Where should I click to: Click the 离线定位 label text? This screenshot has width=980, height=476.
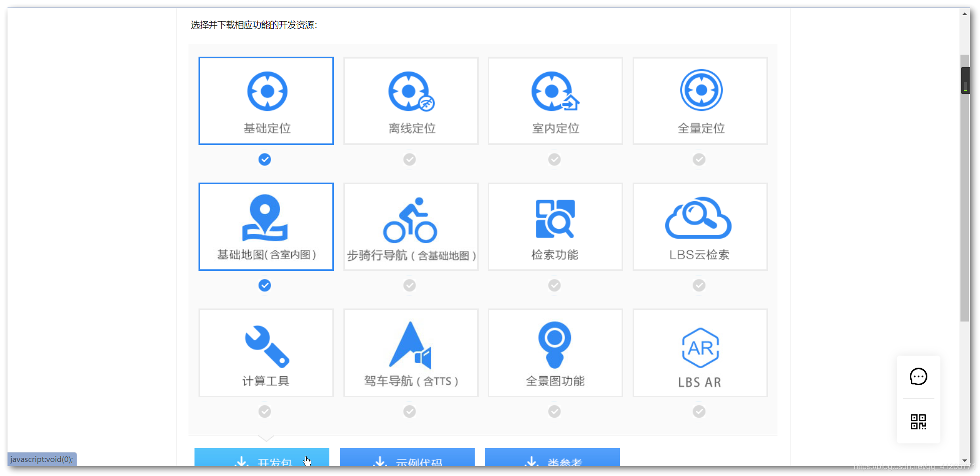tap(412, 128)
